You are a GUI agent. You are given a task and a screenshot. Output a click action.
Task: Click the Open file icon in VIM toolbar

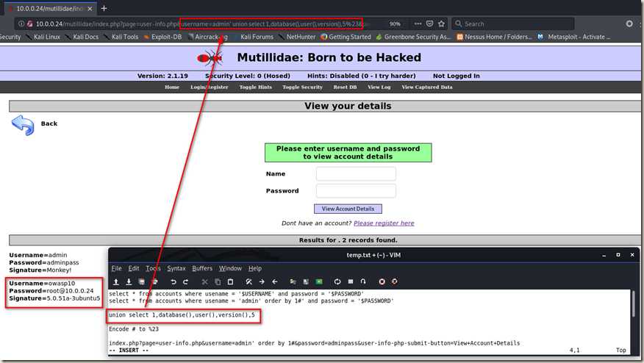click(x=116, y=281)
